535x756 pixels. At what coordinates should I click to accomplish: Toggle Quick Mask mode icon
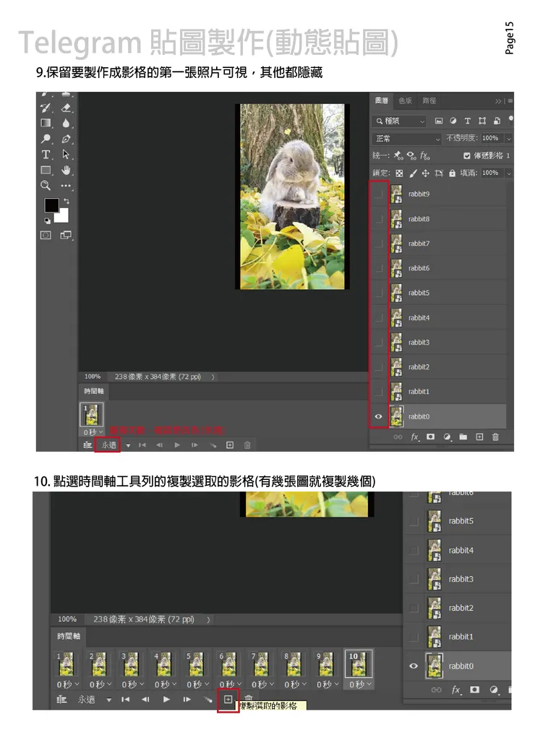pos(46,236)
